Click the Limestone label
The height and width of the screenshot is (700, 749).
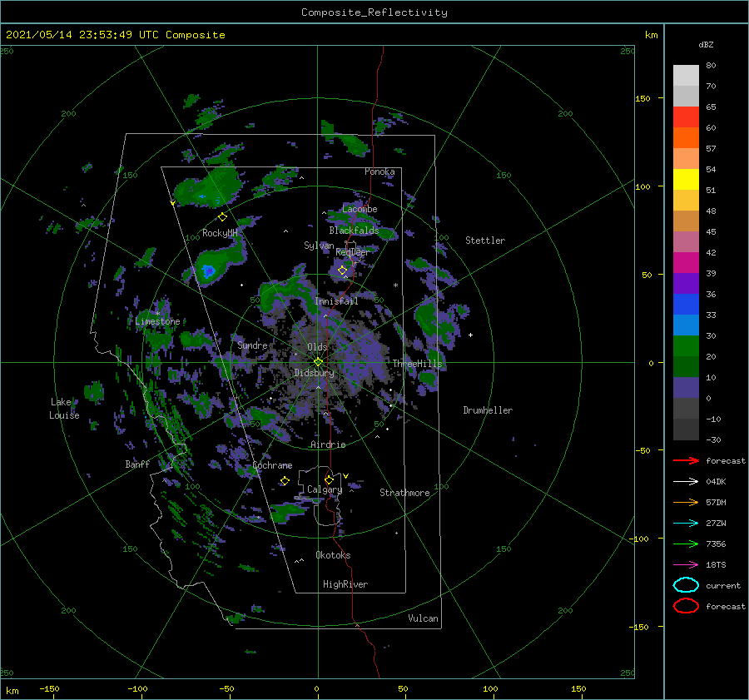(x=157, y=321)
